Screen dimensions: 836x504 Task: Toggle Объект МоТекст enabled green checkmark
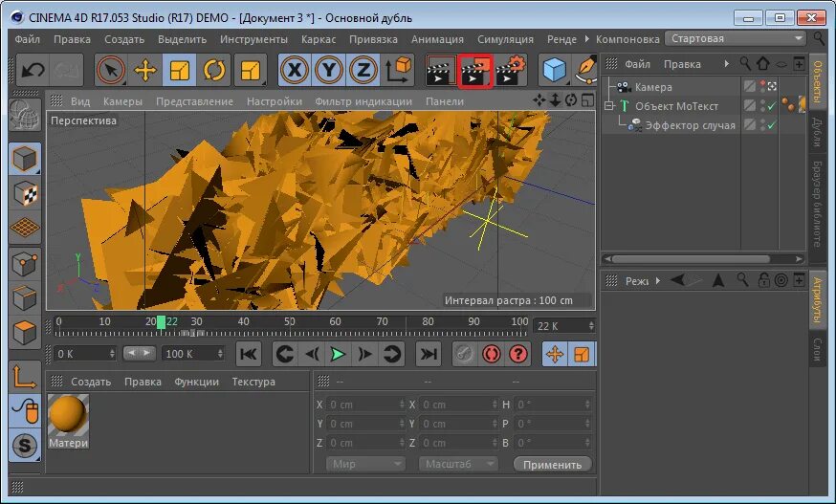point(772,106)
